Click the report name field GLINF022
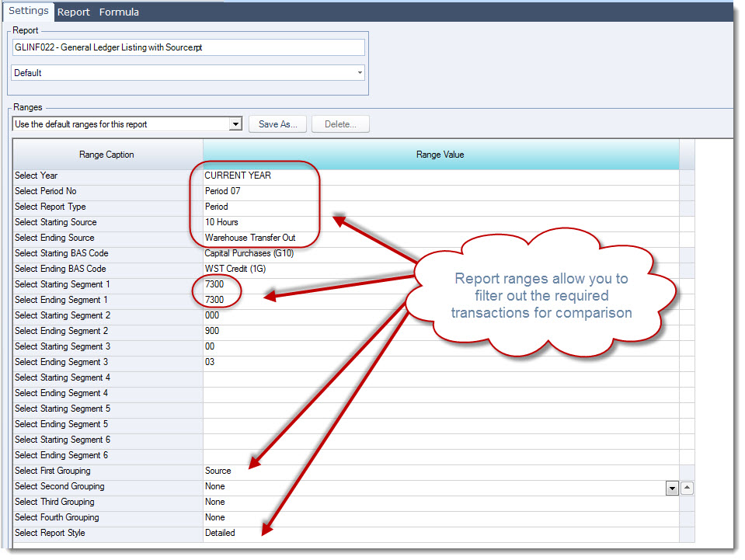This screenshot has width=745, height=560. (x=188, y=47)
